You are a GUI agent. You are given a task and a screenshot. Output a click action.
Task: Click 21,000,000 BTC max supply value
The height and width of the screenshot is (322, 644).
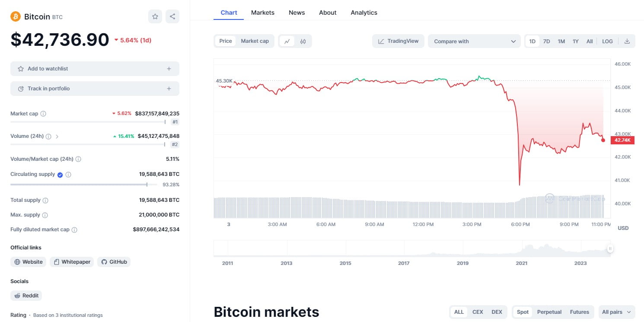[159, 215]
